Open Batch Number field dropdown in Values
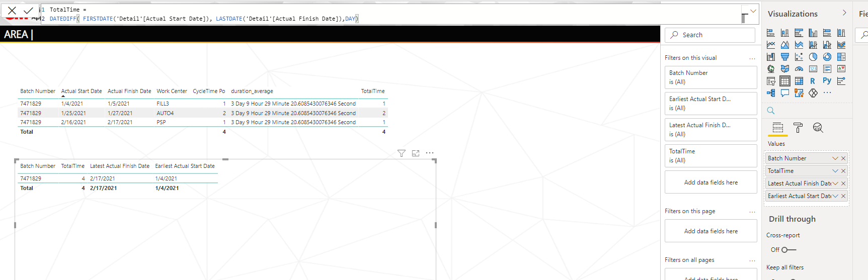Viewport: 868px width, 280px height. click(835, 158)
